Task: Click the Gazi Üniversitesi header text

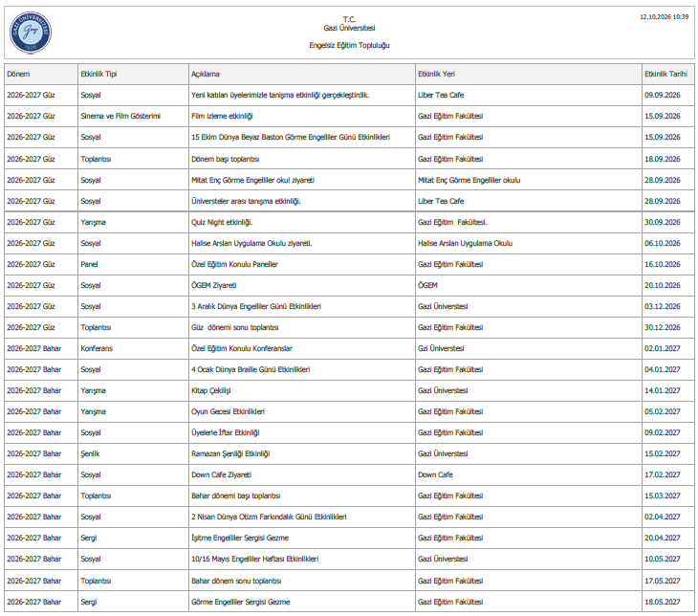Action: click(x=349, y=28)
